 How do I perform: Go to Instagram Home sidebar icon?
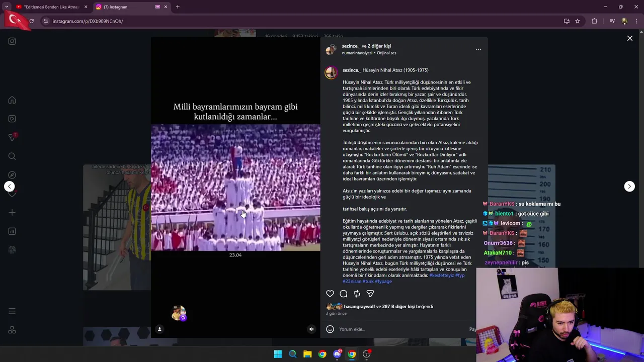12,100
